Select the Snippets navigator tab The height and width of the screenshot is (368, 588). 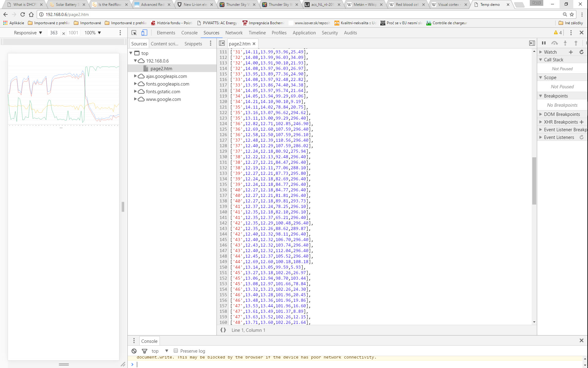193,44
